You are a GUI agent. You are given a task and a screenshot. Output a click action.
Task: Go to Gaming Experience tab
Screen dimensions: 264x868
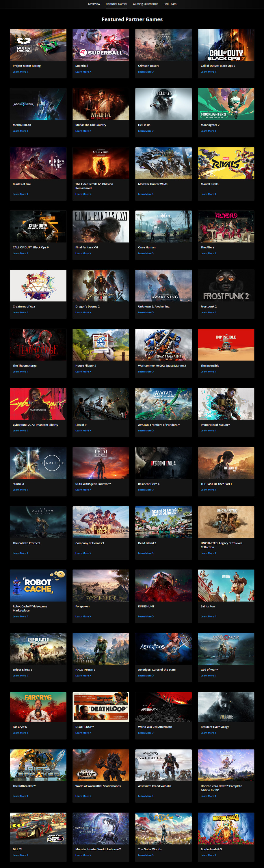tap(145, 4)
